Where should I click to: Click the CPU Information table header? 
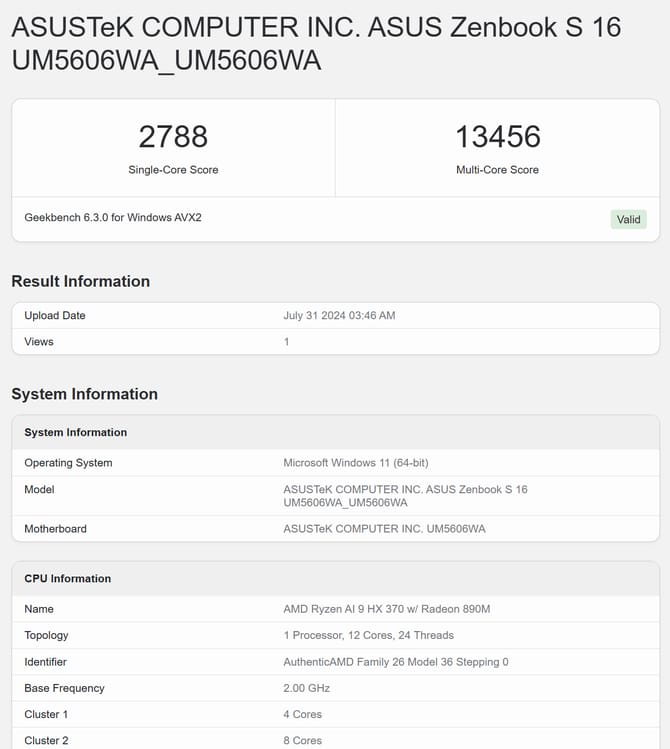(68, 579)
